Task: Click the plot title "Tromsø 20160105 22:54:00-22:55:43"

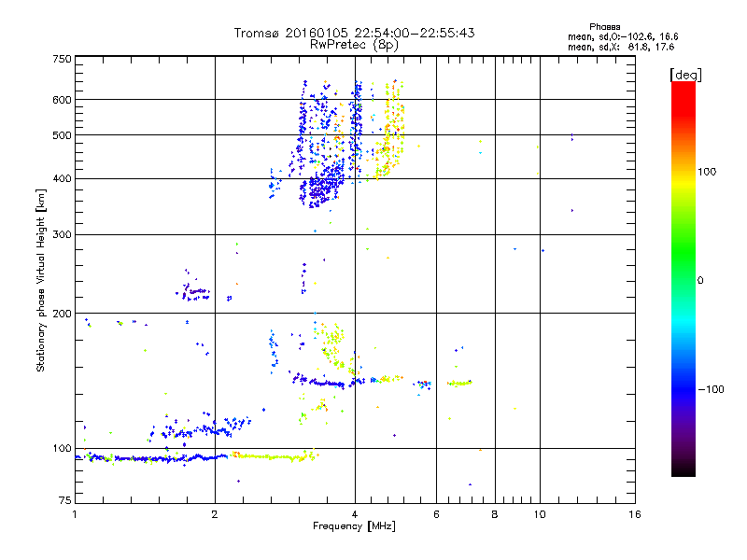Action: tap(354, 33)
